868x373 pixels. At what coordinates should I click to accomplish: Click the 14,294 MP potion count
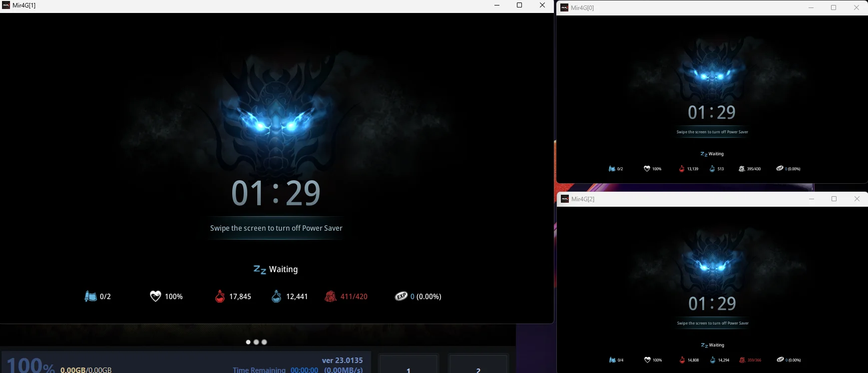724,361
